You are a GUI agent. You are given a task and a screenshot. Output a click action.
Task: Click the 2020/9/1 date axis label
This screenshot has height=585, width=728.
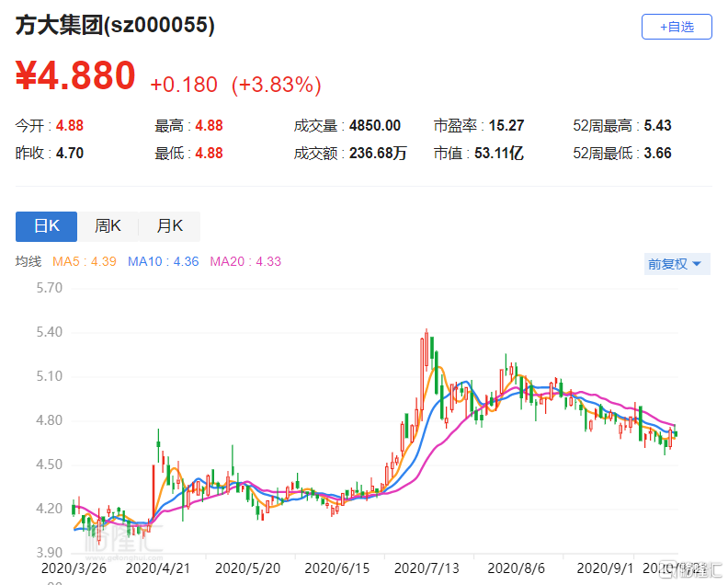point(605,568)
